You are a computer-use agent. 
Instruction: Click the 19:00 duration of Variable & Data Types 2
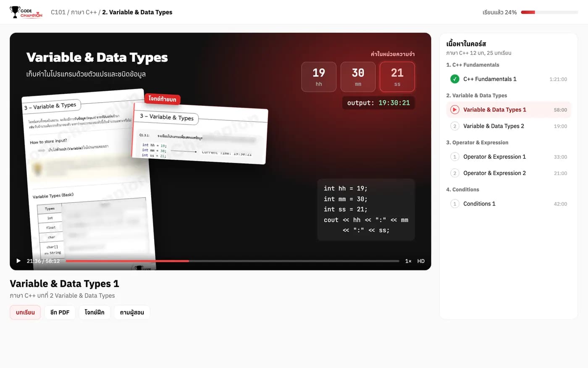pos(560,126)
